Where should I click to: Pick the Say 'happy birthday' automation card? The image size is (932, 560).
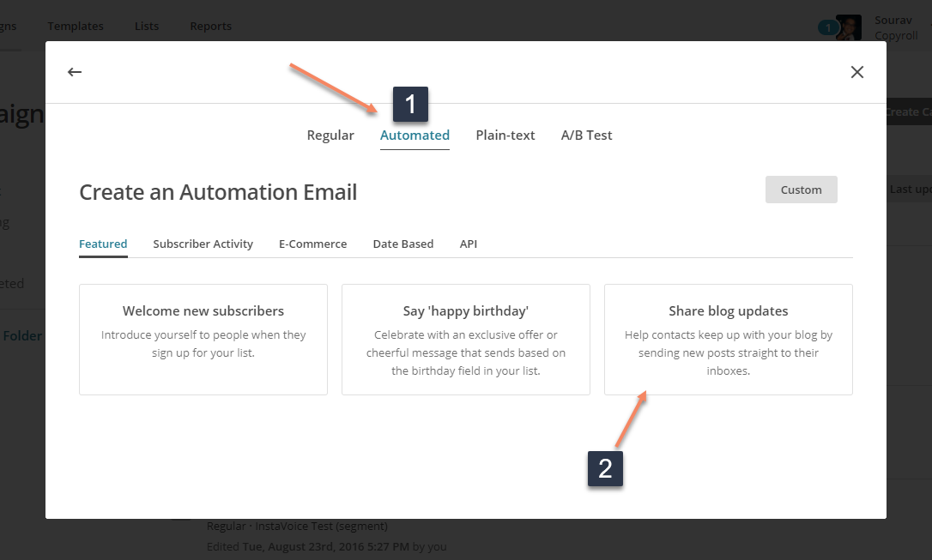point(465,339)
